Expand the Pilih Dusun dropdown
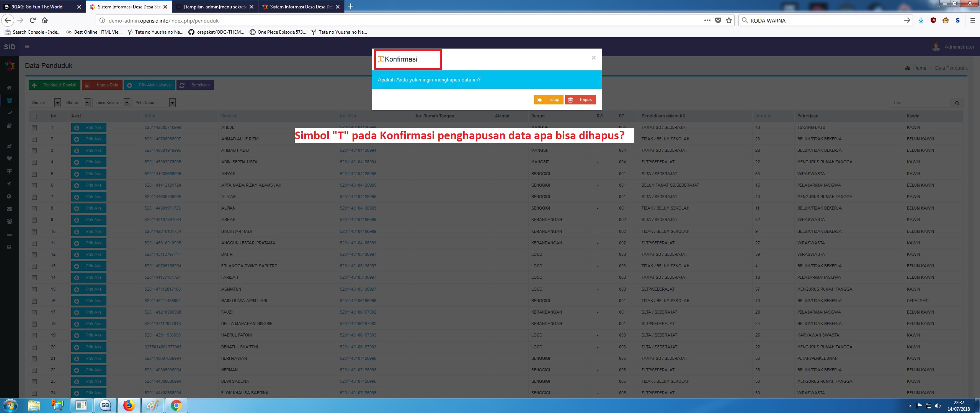This screenshot has height=413, width=980. 172,102
